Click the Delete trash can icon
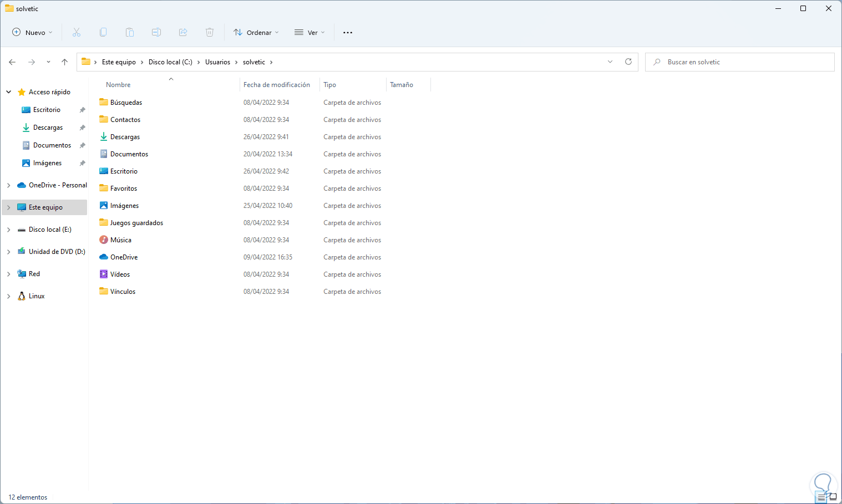Image resolution: width=842 pixels, height=504 pixels. click(210, 32)
